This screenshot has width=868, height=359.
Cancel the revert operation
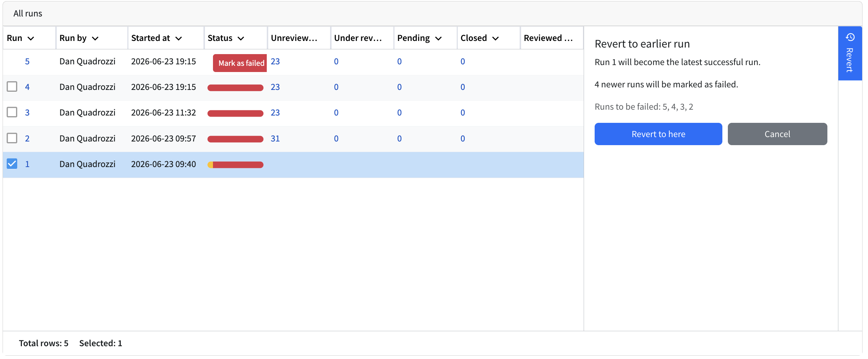(x=777, y=134)
